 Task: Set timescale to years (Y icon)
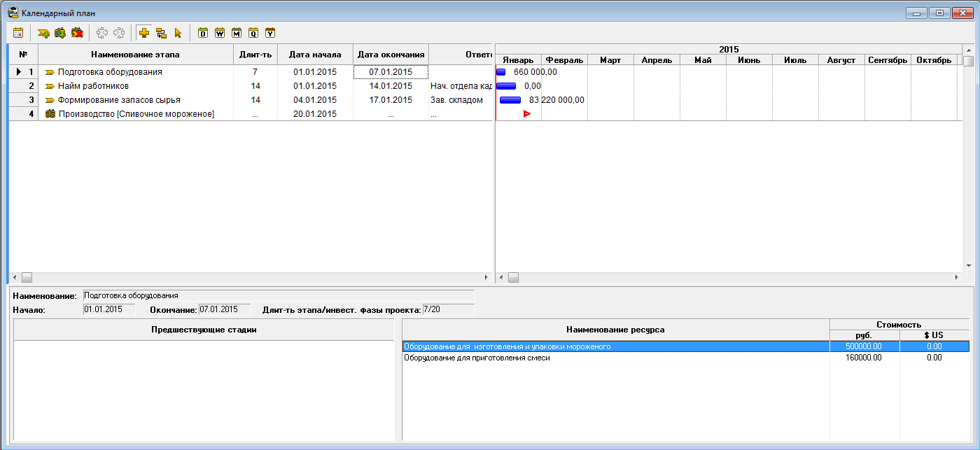click(x=270, y=33)
